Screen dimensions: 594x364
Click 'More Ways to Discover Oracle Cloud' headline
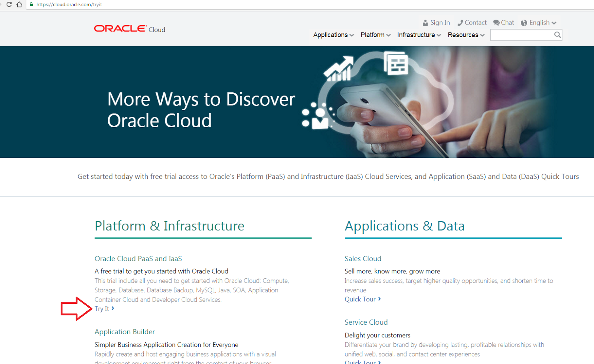tap(201, 110)
